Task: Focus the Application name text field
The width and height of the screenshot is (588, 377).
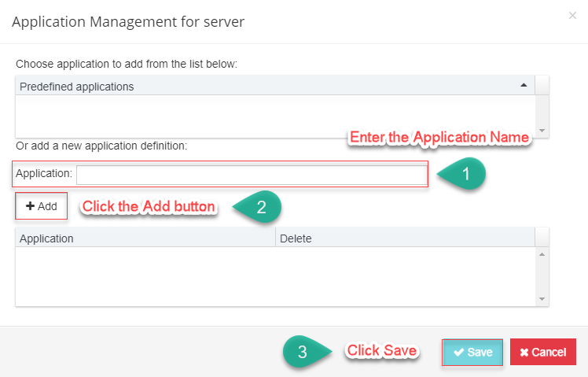Action: click(250, 174)
